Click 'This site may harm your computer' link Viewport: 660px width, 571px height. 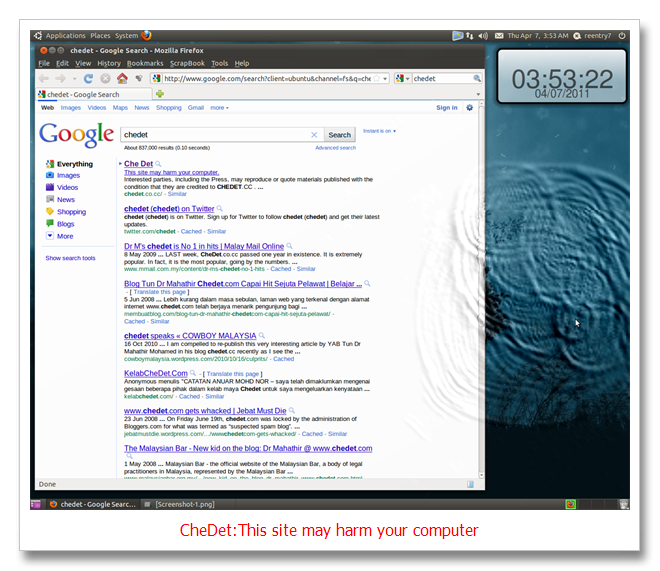click(x=171, y=173)
